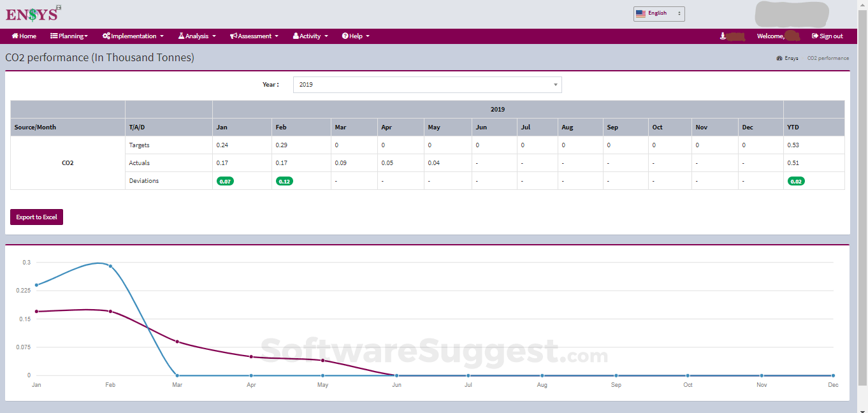Image resolution: width=868 pixels, height=413 pixels.
Task: Click the question mark icon next to Help
Action: [345, 36]
